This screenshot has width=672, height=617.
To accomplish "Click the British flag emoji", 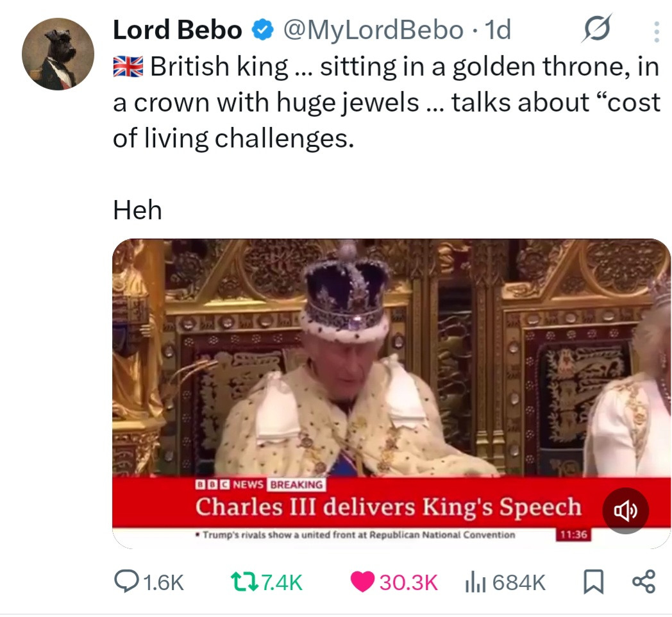I will point(128,66).
